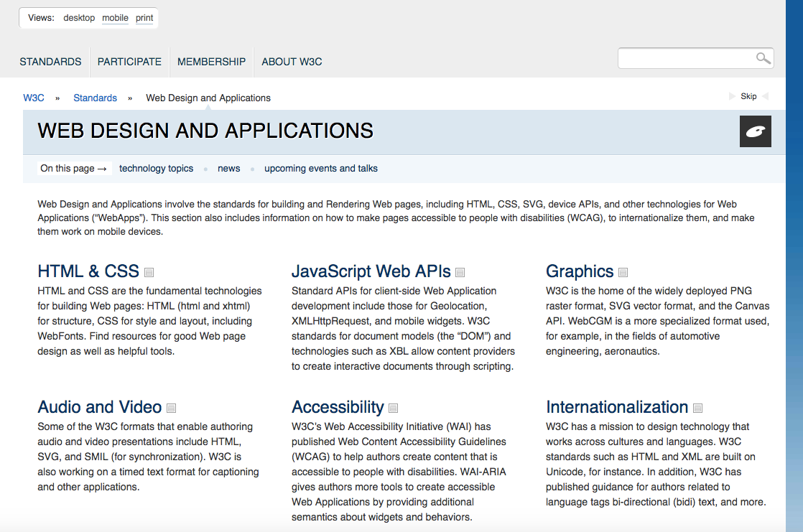This screenshot has width=803, height=532.
Task: Click the left arrow beside Skip
Action: 765,96
